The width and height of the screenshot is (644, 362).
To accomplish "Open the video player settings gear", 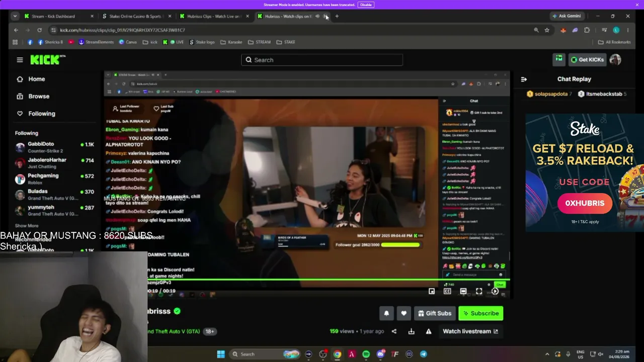I will pos(495,291).
